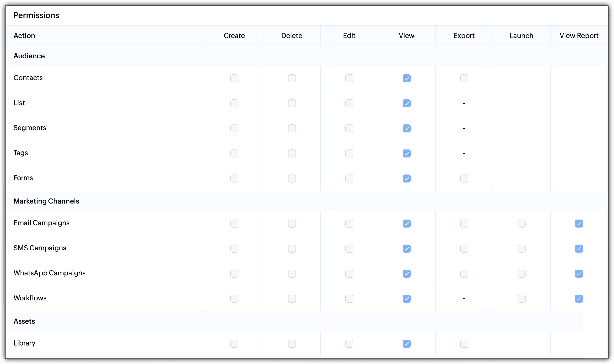Image resolution: width=614 pixels, height=364 pixels.
Task: Tick Edit checkbox for Tags
Action: coord(349,153)
